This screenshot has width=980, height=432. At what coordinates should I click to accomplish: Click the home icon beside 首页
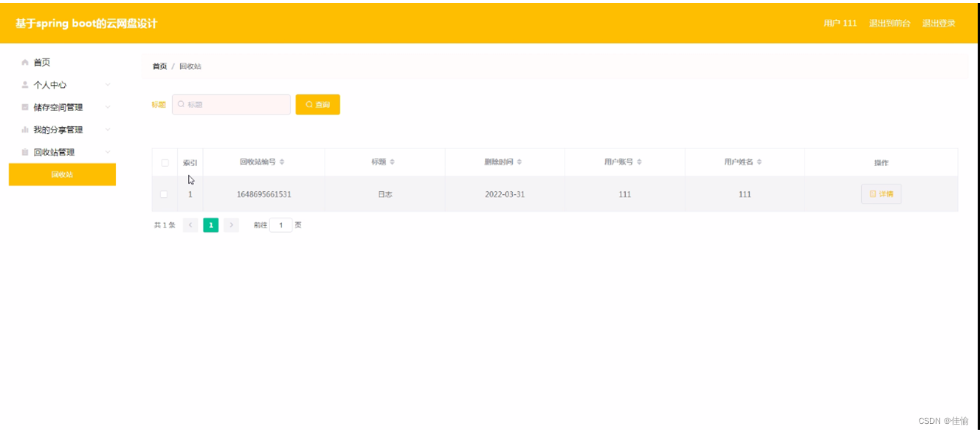[25, 63]
